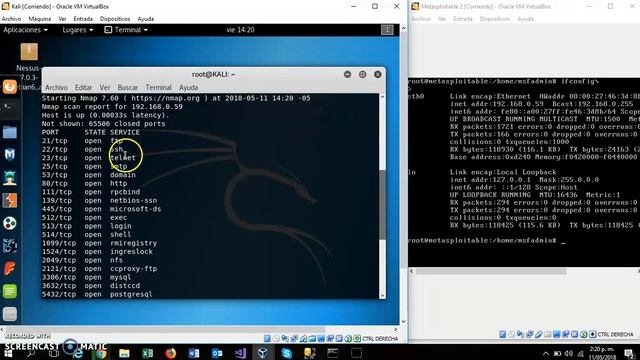The image size is (640, 360).
Task: Click the root@KALI terminal vertical scrollbar
Action: [382, 204]
